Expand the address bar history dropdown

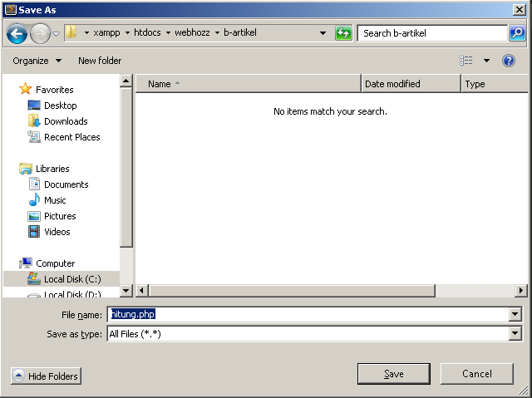click(x=323, y=33)
